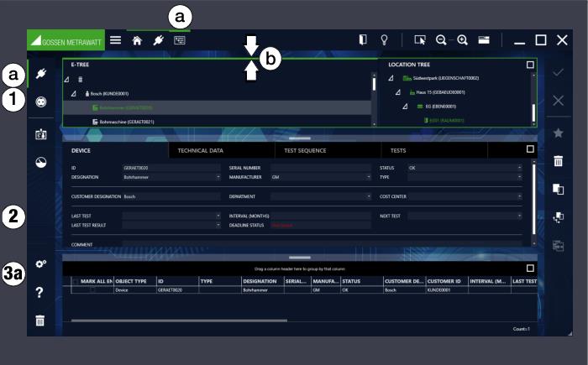Open the Last Test dropdown
Image resolution: width=588 pixels, height=365 pixels.
point(218,216)
